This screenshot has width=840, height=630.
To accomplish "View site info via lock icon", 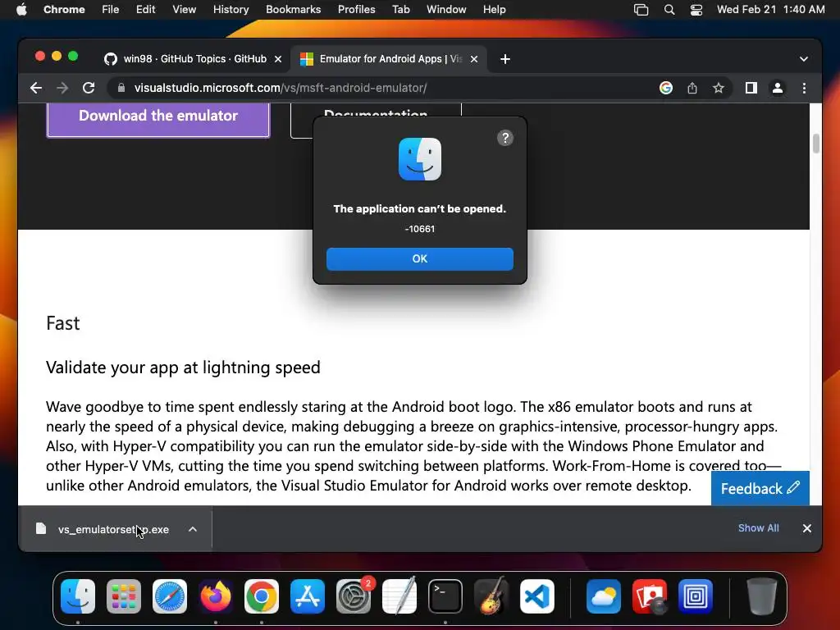I will 121,88.
